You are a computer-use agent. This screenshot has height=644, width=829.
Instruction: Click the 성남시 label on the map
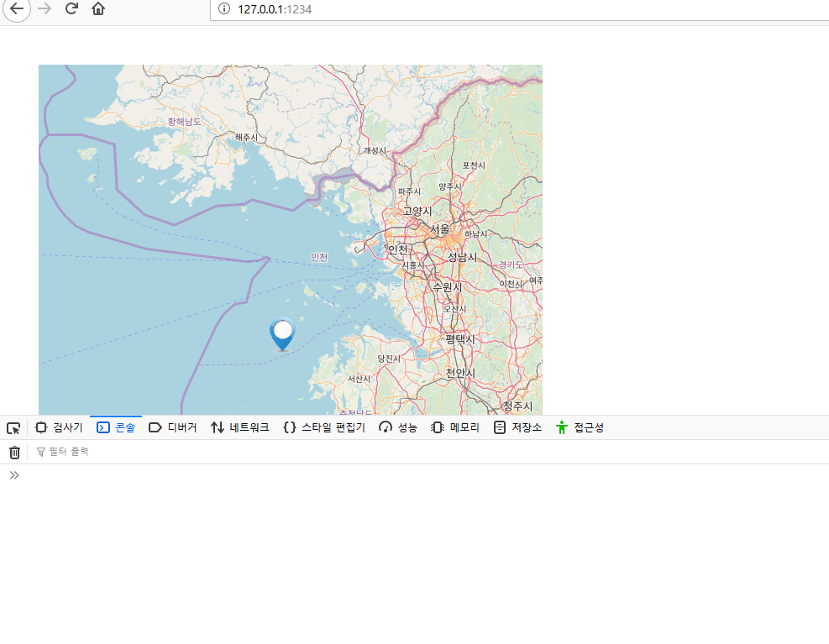click(x=462, y=257)
